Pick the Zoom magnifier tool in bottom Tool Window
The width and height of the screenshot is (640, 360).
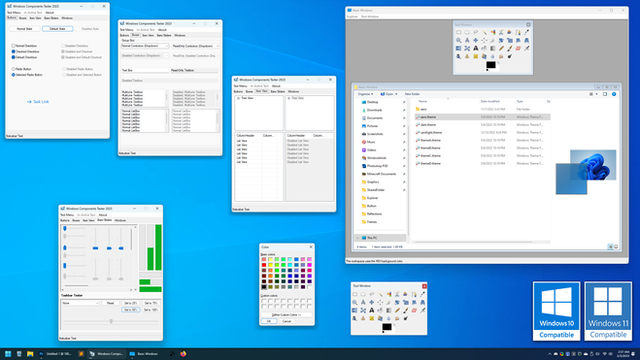[x=355, y=302]
